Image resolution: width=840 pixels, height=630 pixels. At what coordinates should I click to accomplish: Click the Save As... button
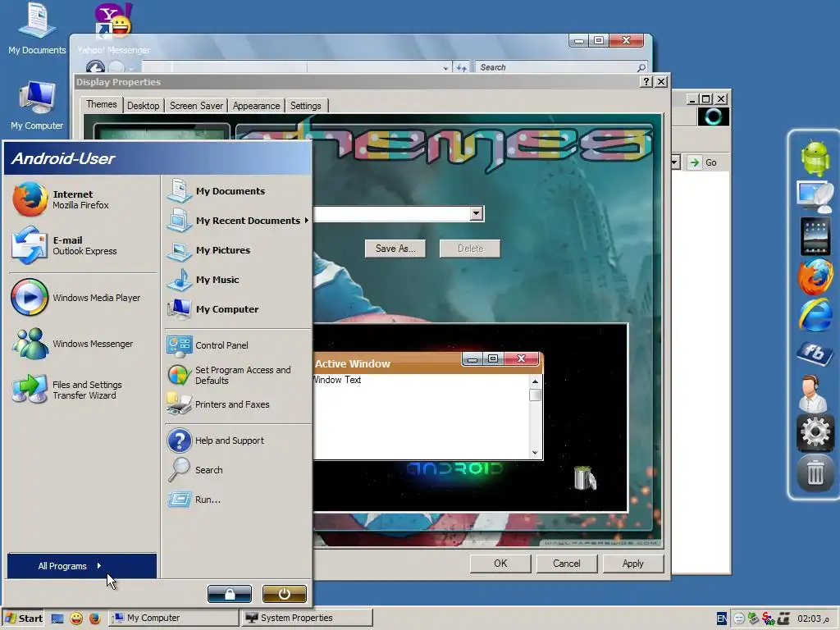click(395, 249)
